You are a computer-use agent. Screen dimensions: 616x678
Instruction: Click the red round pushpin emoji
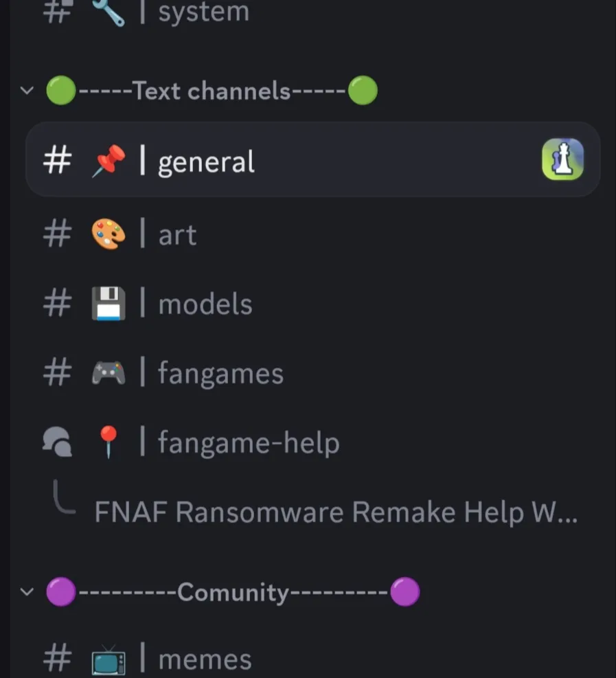coord(109,442)
